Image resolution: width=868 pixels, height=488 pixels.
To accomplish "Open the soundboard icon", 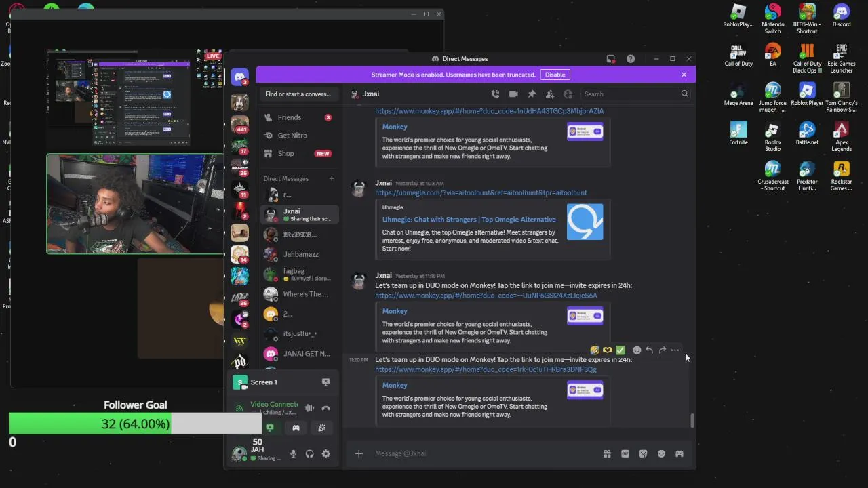I will pos(321,428).
